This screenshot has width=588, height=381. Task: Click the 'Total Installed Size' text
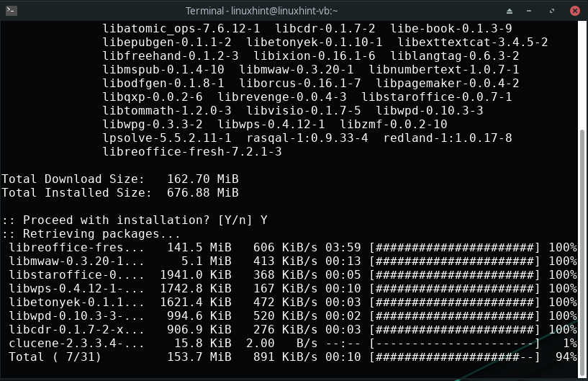pos(76,192)
